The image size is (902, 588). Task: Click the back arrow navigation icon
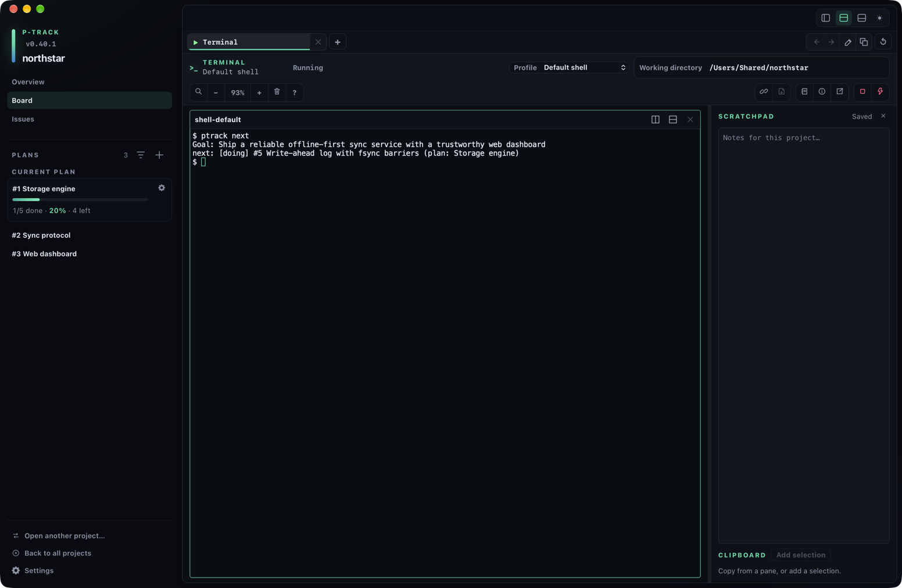817,42
